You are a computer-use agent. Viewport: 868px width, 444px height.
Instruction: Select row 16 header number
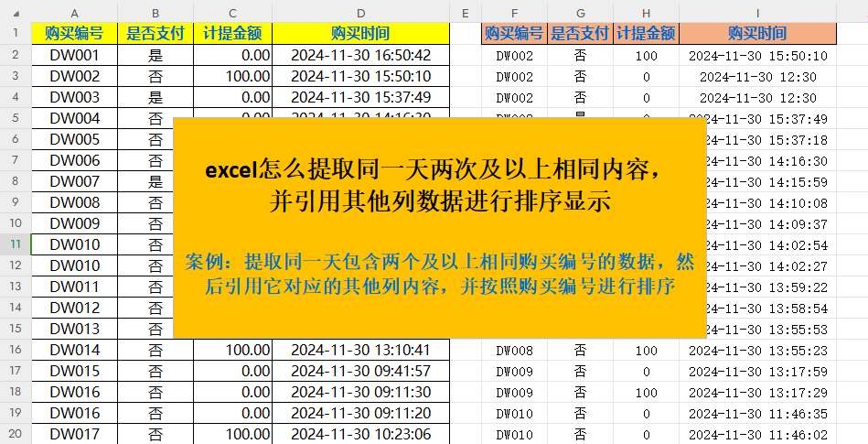point(16,350)
